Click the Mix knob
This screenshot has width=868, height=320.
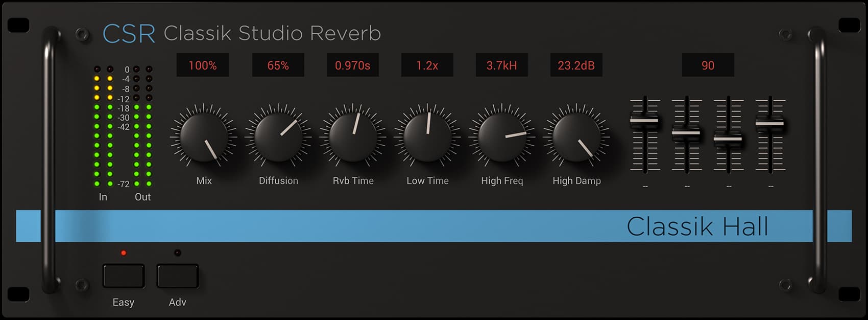204,136
